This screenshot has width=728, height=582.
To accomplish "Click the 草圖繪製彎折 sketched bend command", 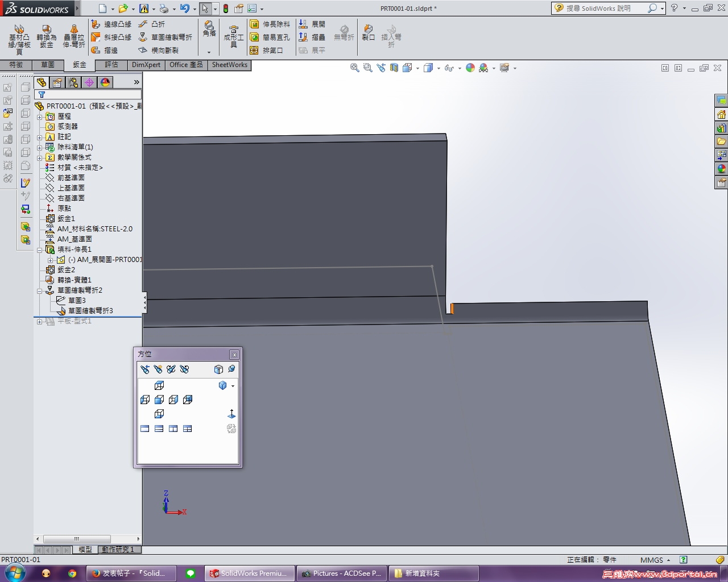I will [166, 38].
